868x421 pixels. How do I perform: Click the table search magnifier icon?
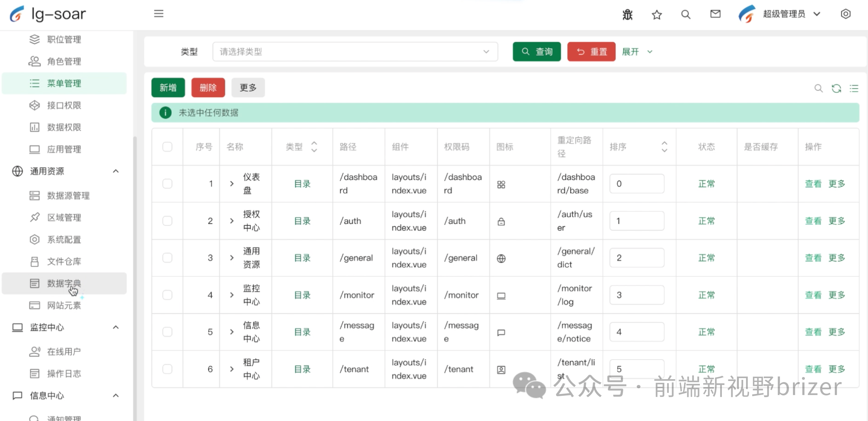click(818, 88)
